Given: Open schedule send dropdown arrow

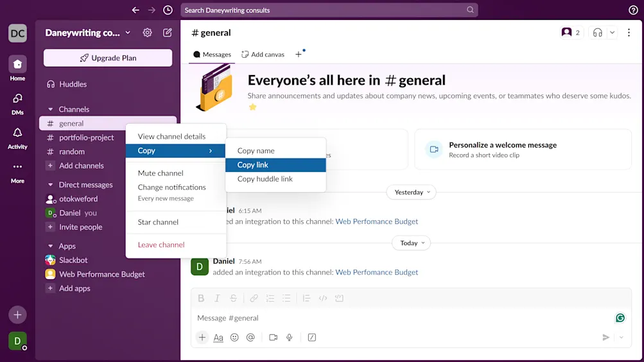Looking at the screenshot, I should [x=622, y=338].
